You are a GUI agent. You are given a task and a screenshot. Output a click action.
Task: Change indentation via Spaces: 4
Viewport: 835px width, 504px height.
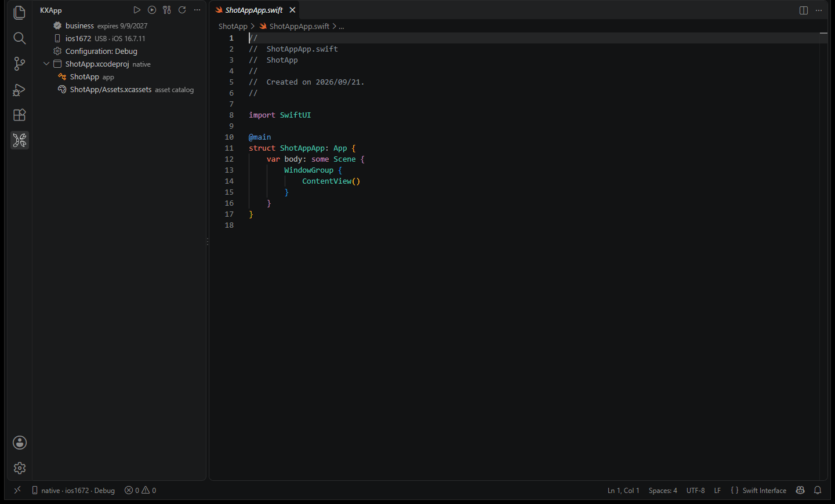click(663, 490)
